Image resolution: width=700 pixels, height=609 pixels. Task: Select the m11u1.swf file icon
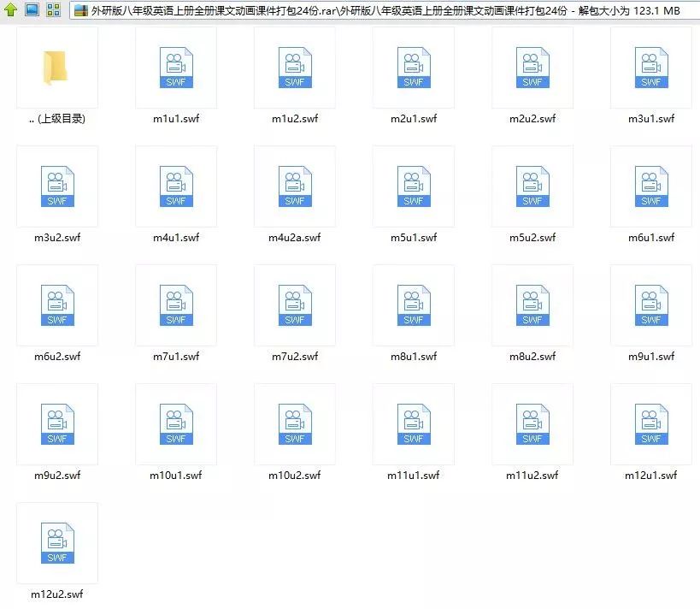pyautogui.click(x=414, y=424)
